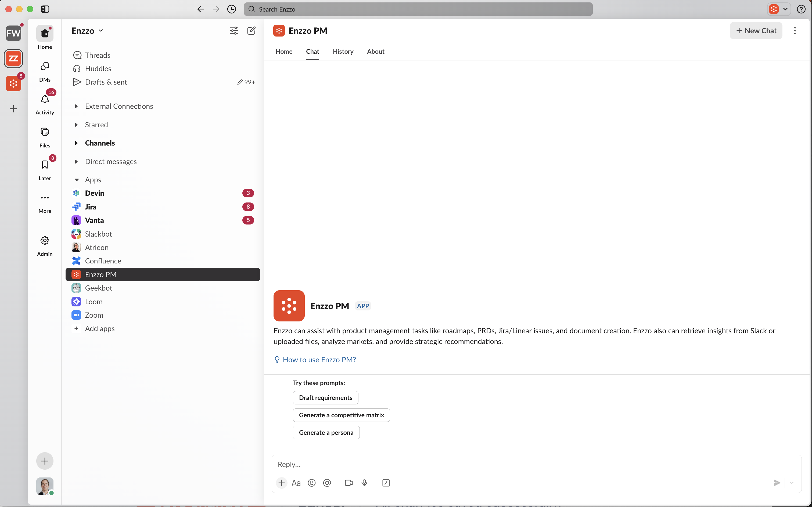Expand the Channels section
Screen dimensions: 812x507
tap(77, 143)
